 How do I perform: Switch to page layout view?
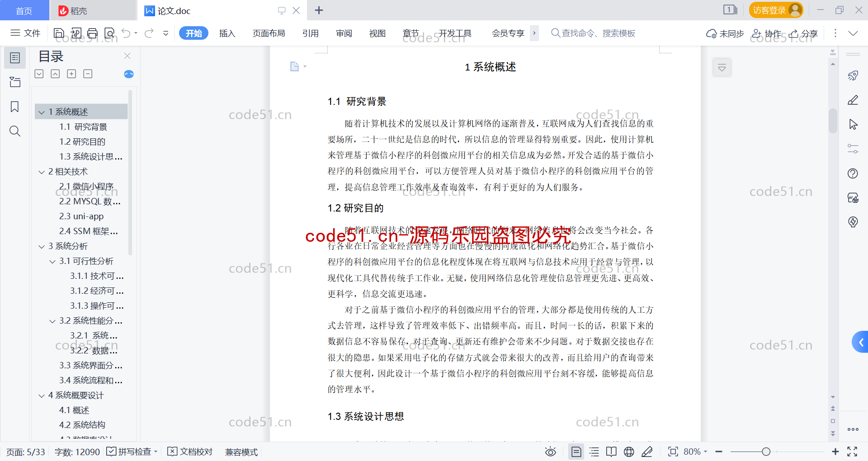click(576, 452)
